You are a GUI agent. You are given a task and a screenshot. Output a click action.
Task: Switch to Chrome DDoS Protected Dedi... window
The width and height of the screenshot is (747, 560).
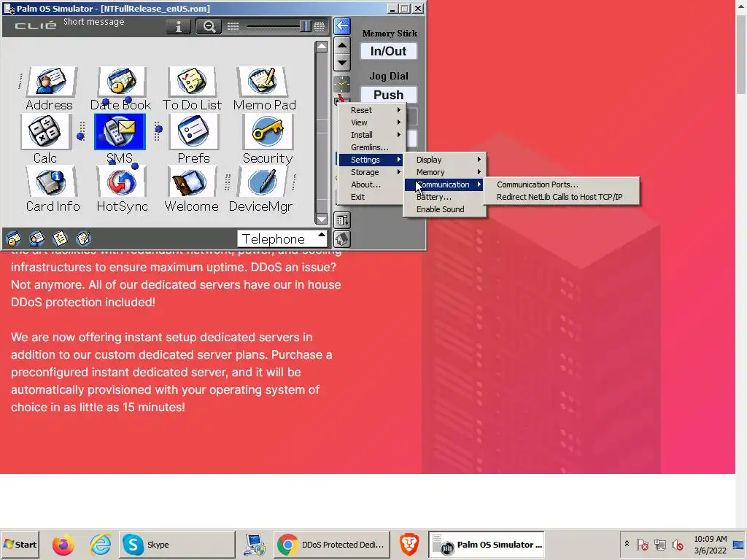[332, 544]
